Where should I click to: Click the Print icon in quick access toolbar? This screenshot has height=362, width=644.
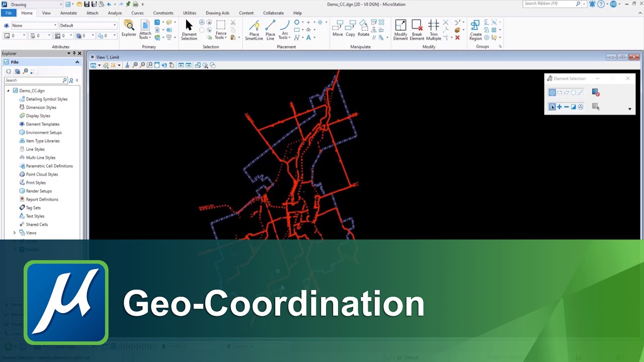tap(135, 4)
